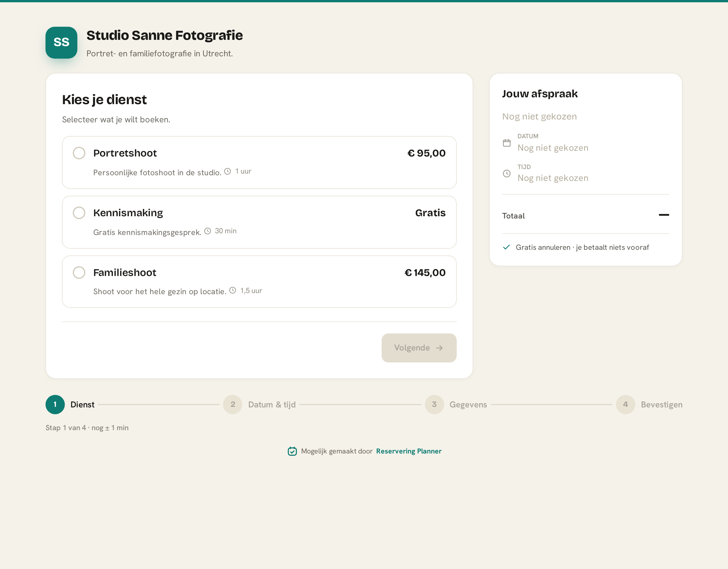
Task: Go to step 2 Datum & tijd
Action: (259, 405)
